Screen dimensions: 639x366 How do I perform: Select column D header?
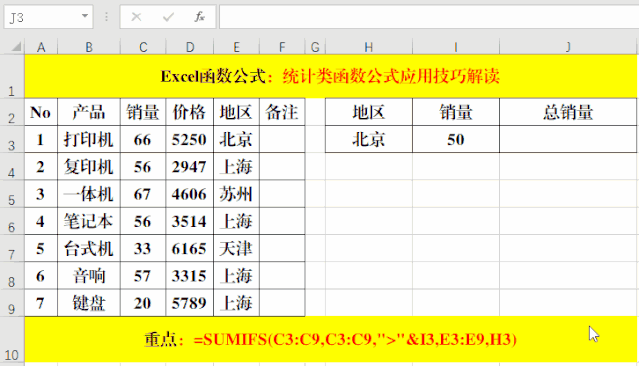click(189, 47)
